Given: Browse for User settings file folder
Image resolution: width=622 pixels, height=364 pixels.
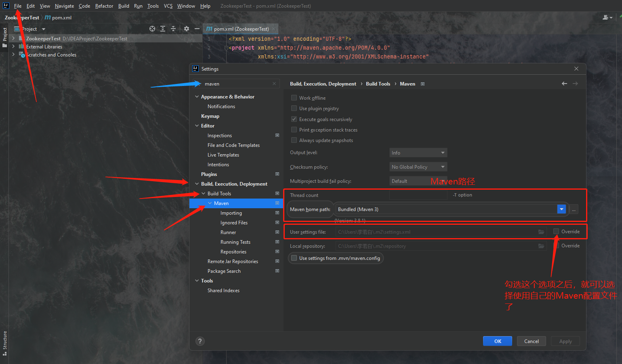Looking at the screenshot, I should tap(541, 232).
